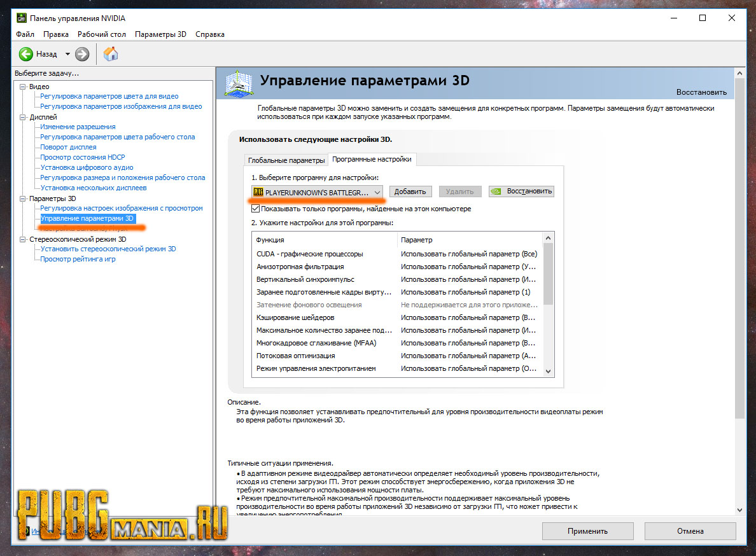Toggle show only programs found on this computer

point(256,209)
